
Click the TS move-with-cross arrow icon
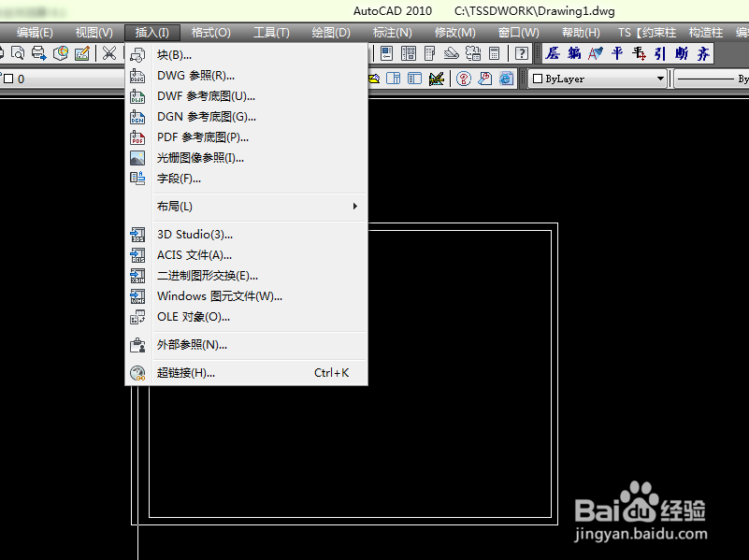point(639,53)
